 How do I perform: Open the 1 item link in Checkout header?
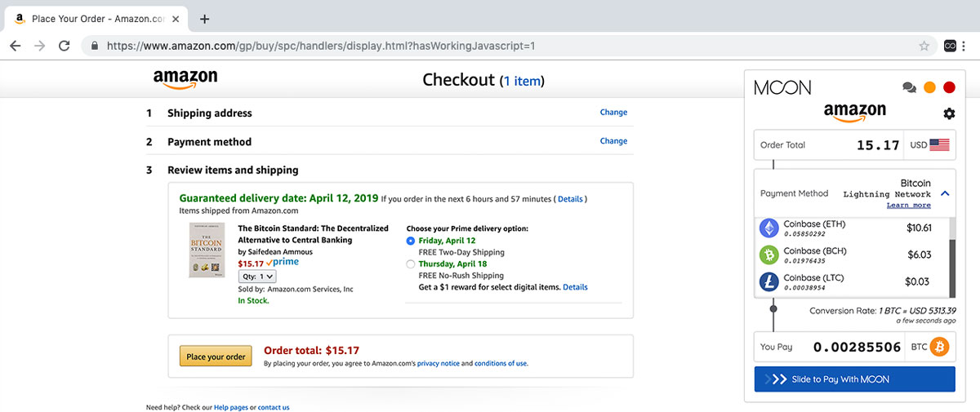(x=522, y=81)
